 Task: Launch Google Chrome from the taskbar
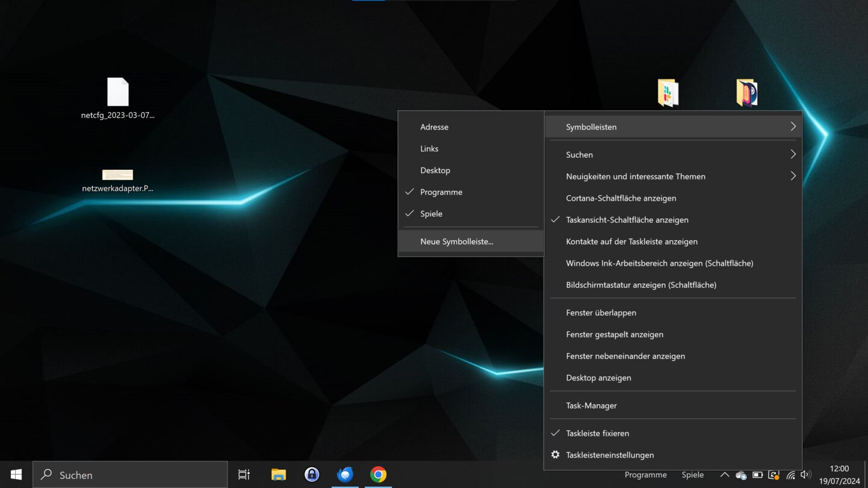378,475
